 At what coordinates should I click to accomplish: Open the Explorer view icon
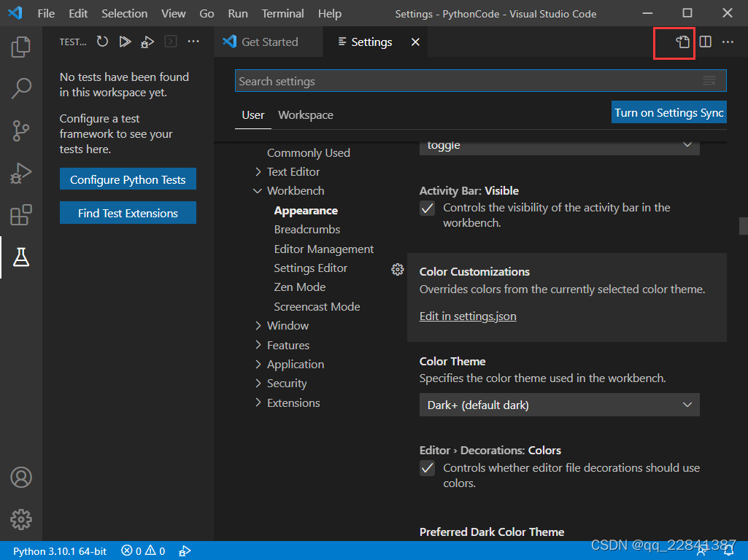[x=21, y=47]
